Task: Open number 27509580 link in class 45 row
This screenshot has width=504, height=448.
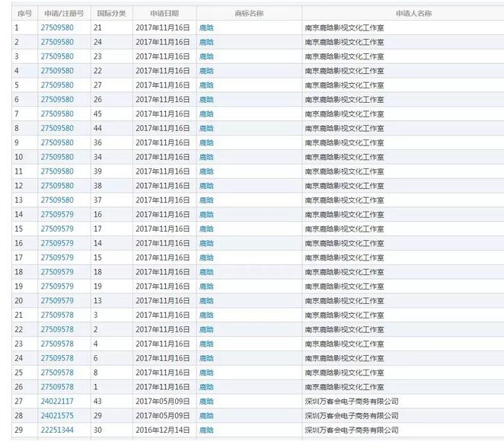Action: [57, 114]
